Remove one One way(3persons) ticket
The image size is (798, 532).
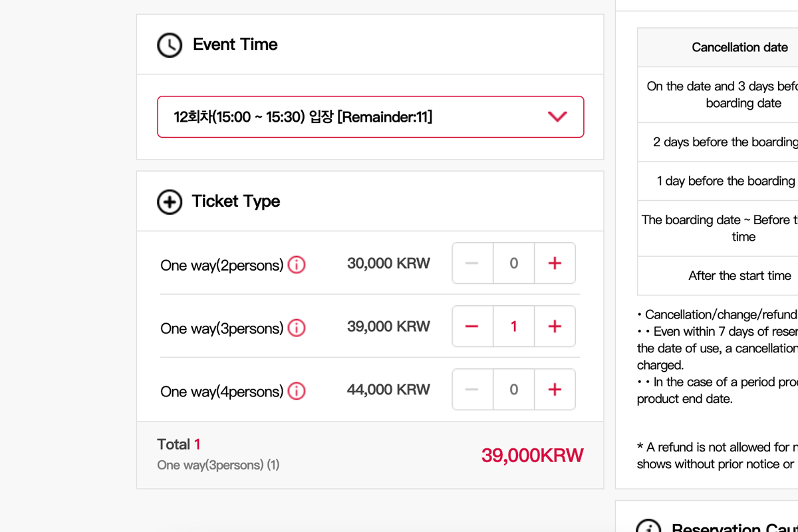point(472,327)
